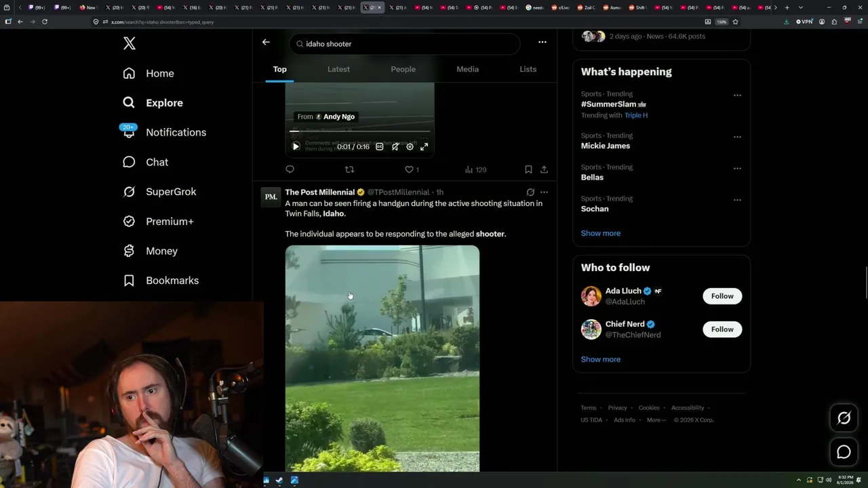
Task: Open more options for Sochan trend
Action: click(737, 200)
